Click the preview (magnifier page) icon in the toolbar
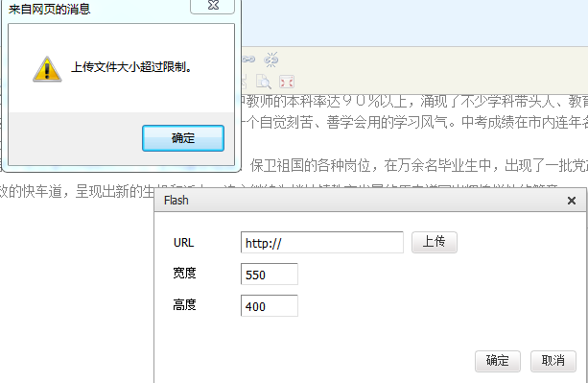This screenshot has height=383, width=588. (x=263, y=82)
